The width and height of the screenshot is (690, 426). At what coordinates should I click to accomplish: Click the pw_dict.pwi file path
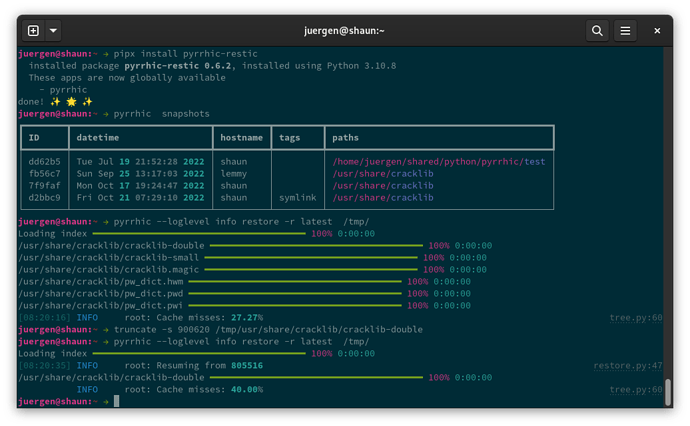(100, 305)
